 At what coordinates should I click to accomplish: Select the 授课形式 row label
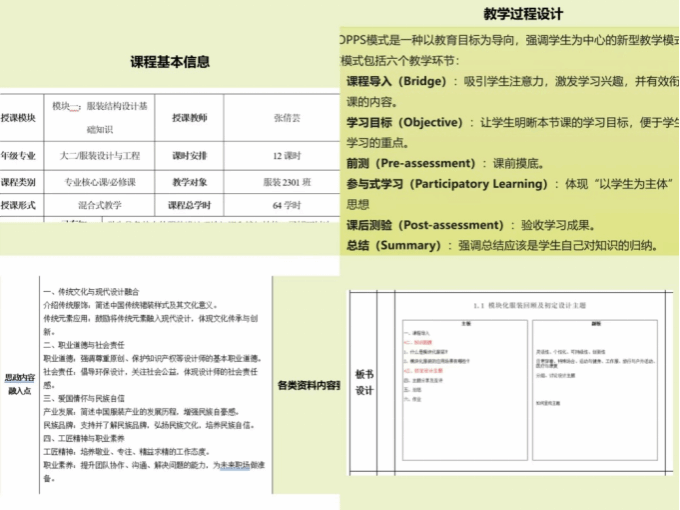pyautogui.click(x=18, y=205)
